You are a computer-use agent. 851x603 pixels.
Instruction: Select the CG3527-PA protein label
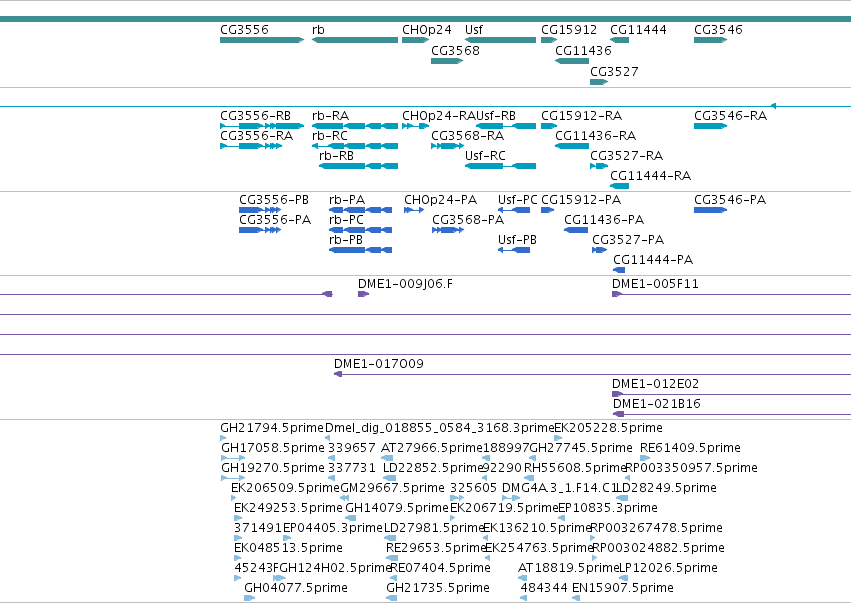coord(628,240)
